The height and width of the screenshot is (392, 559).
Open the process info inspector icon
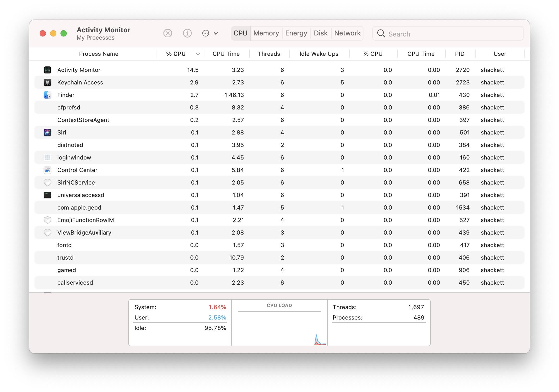187,33
